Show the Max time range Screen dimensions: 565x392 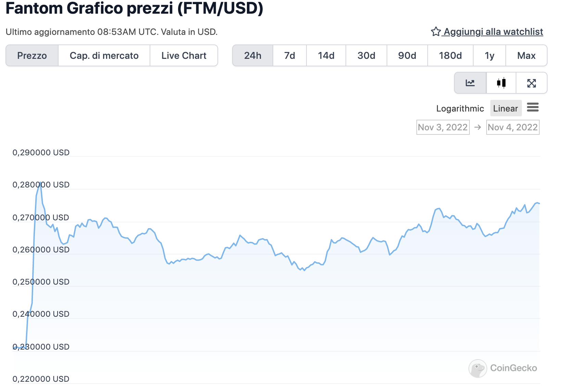coord(526,55)
